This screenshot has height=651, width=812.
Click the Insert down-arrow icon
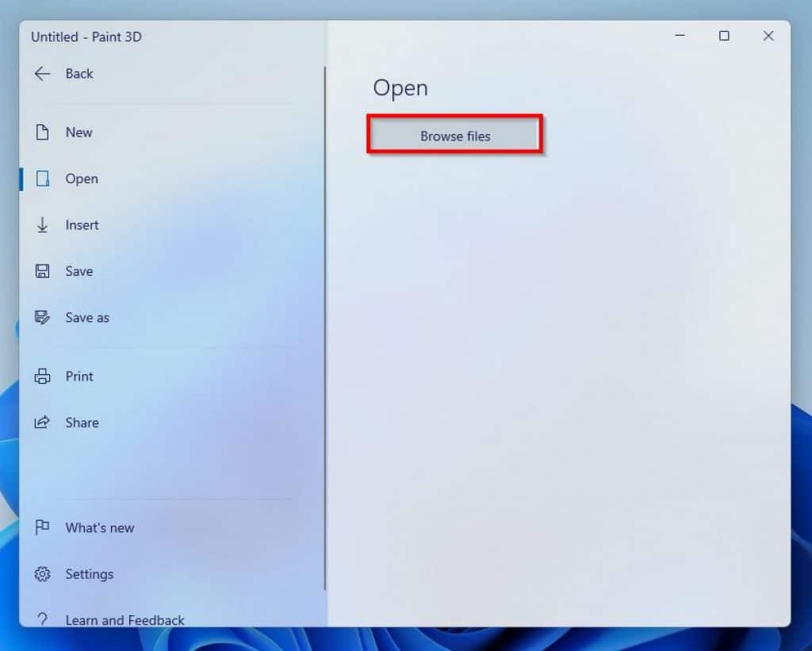click(42, 224)
